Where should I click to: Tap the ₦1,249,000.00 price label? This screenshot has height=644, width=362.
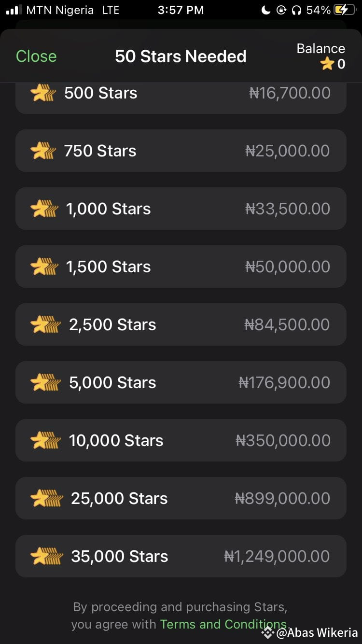point(277,557)
